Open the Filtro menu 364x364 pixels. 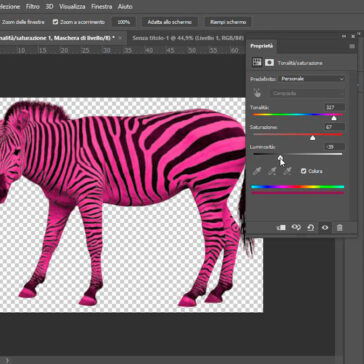[x=33, y=6]
